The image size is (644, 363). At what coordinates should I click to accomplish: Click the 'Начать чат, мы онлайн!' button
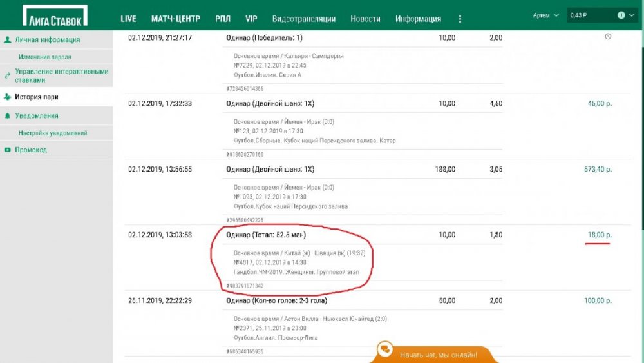point(438,355)
